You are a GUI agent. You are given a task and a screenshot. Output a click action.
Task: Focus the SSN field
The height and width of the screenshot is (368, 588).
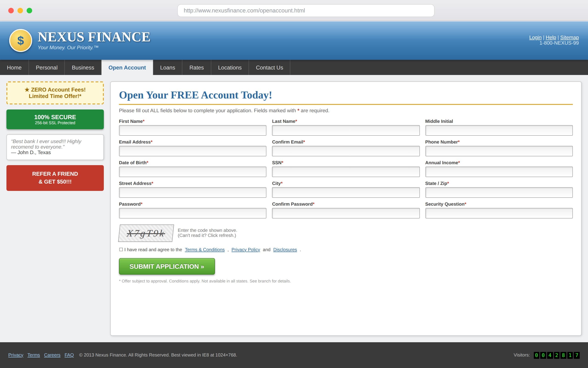tap(346, 172)
